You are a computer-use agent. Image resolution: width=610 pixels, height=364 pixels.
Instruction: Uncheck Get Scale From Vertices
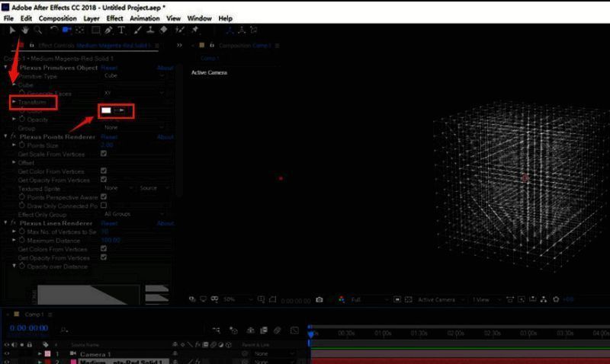(104, 154)
